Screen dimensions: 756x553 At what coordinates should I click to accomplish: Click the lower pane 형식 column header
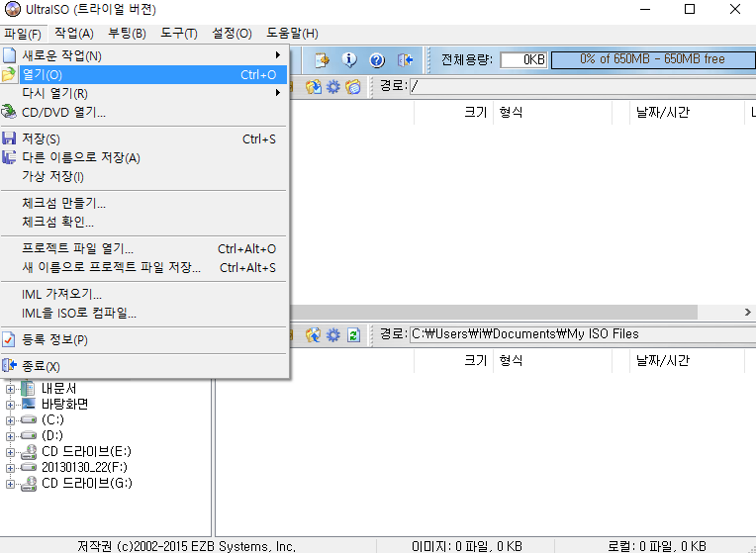(552, 360)
